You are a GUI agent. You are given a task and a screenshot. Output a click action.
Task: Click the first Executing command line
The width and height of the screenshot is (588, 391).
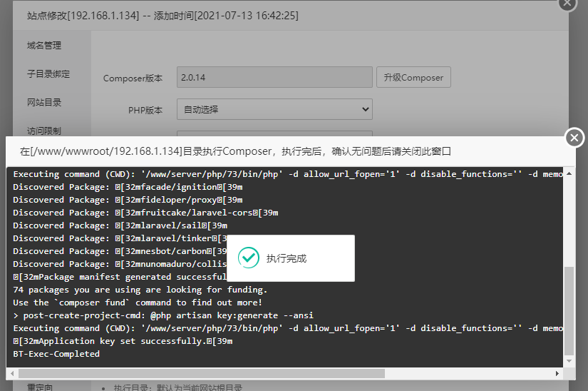[x=288, y=174]
